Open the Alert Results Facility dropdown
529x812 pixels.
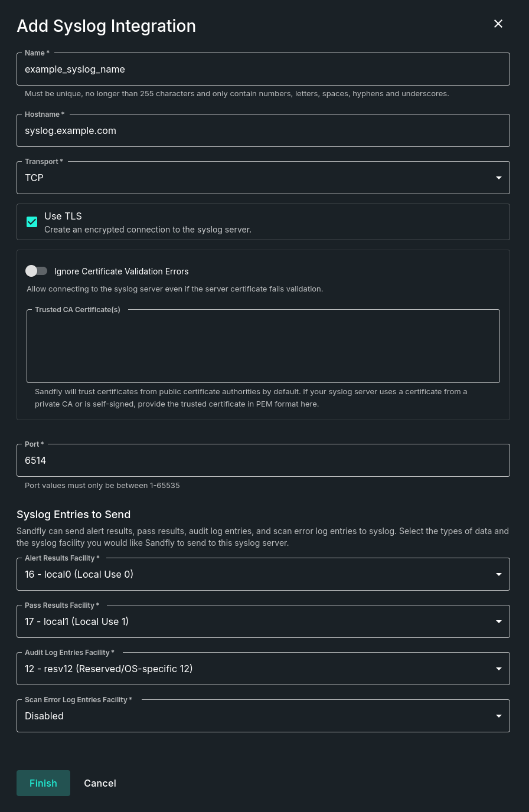coord(263,574)
